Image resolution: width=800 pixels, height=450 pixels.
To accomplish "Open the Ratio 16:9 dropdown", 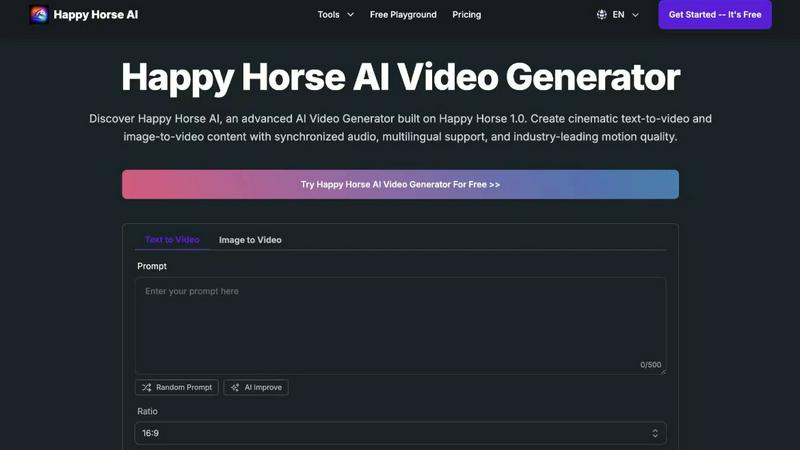I will (x=400, y=433).
